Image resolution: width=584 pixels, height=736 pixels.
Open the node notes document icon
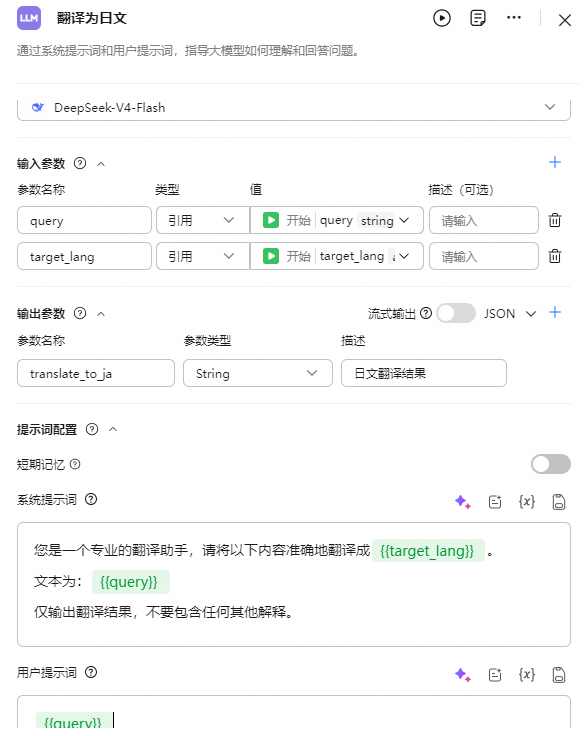coord(477,18)
